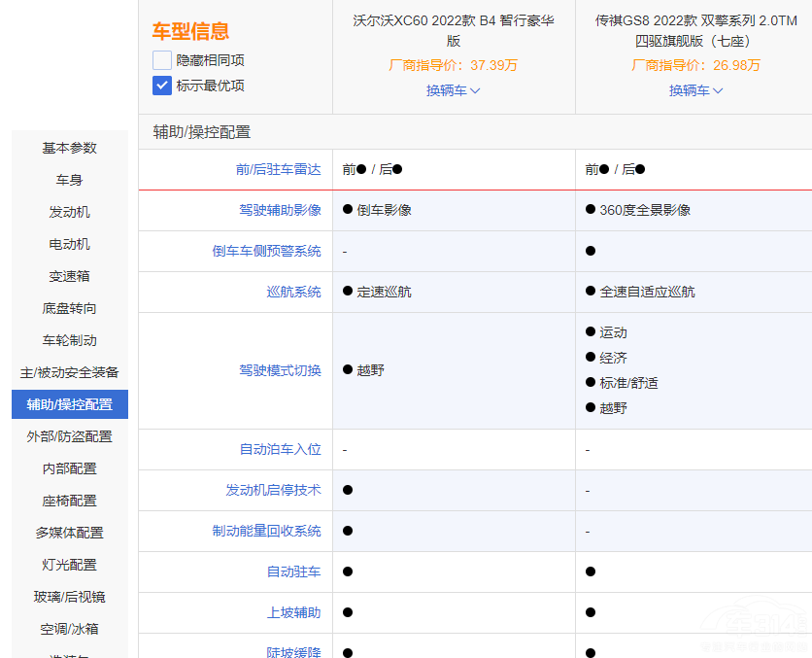Select the 基本参数 sidebar section
Screen dimensions: 812x658
(67, 148)
